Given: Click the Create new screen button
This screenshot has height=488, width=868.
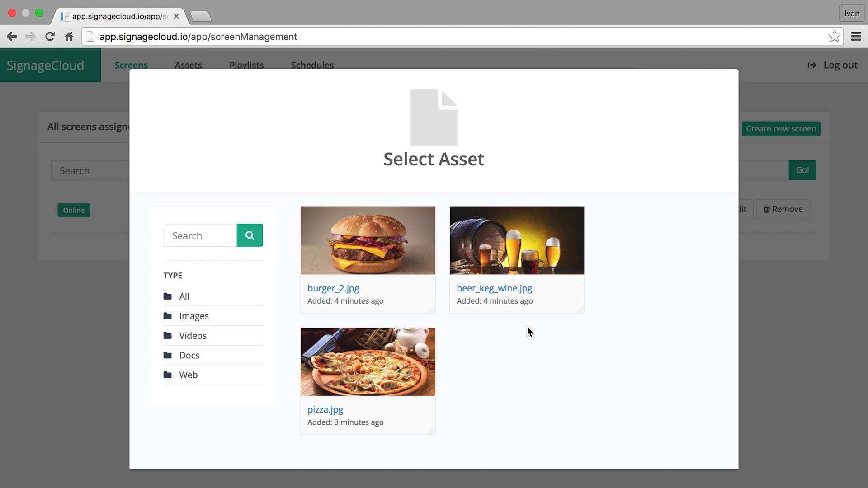Looking at the screenshot, I should [781, 129].
